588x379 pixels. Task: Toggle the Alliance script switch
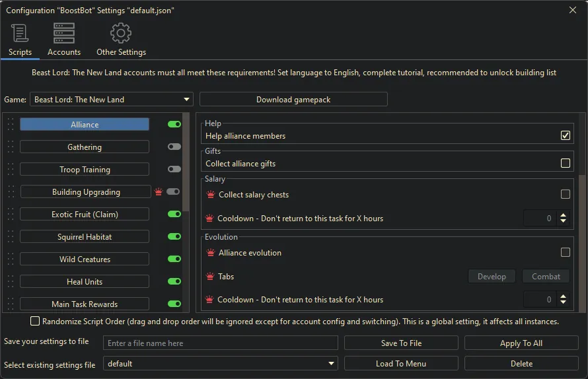point(174,124)
